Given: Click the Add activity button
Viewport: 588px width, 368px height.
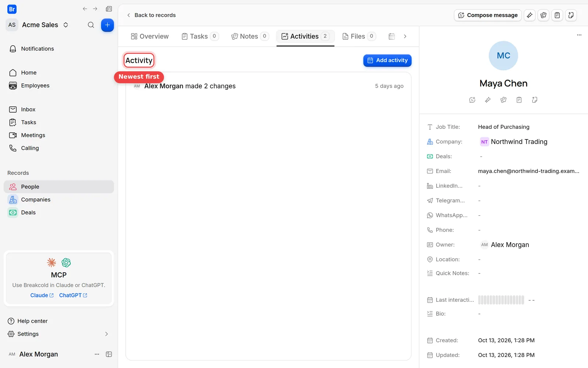Looking at the screenshot, I should pos(387,60).
